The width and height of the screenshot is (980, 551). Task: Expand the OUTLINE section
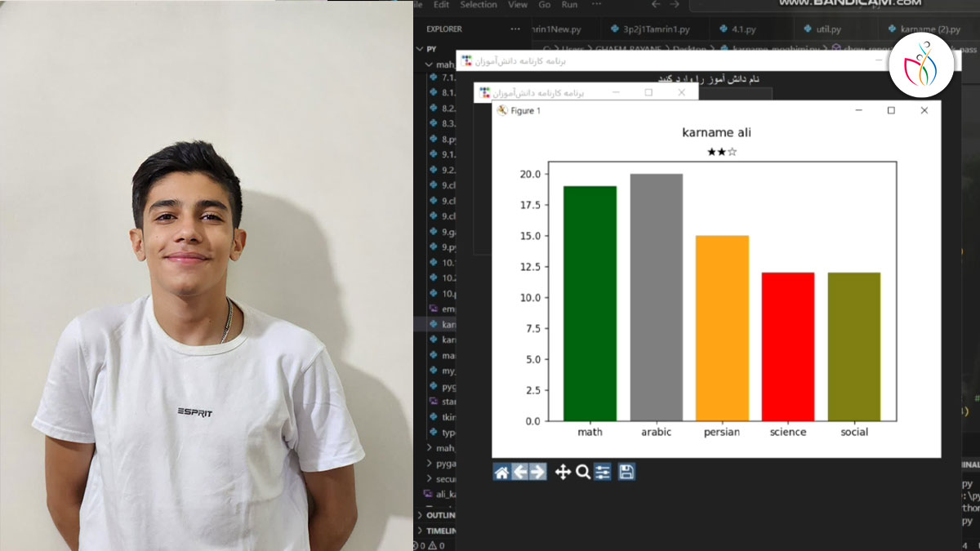click(439, 515)
